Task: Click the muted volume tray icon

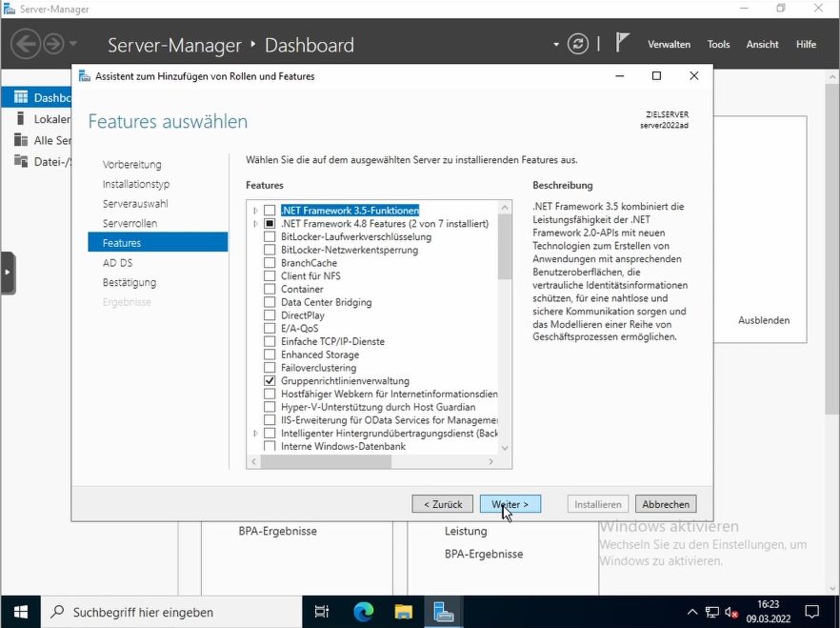Action: coord(731,612)
